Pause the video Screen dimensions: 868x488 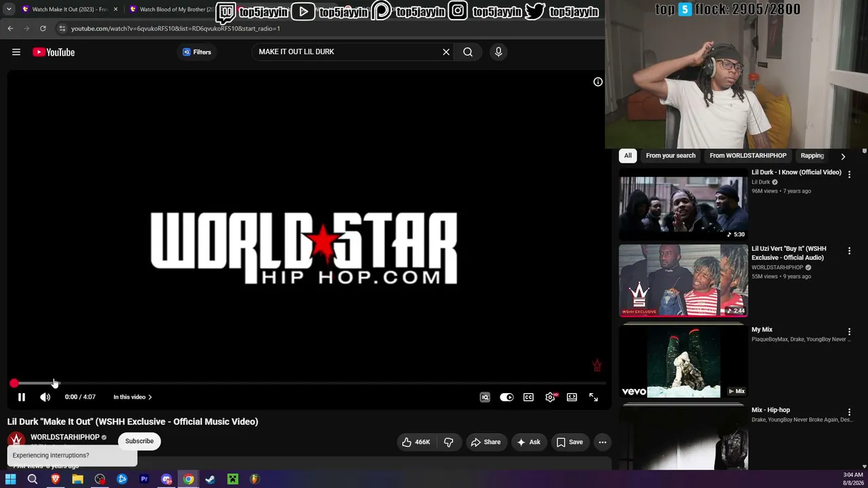click(x=22, y=397)
